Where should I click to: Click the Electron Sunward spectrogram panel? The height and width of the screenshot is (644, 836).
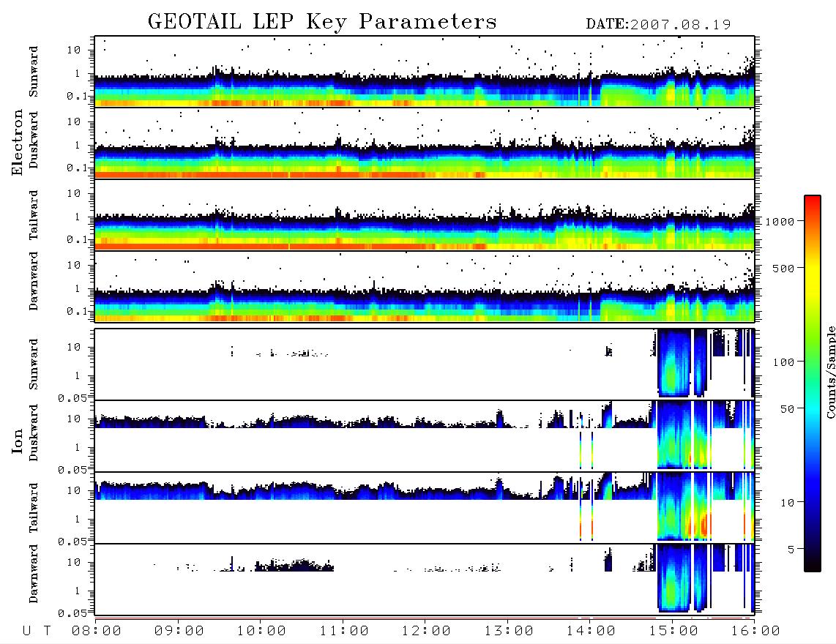tap(425, 72)
